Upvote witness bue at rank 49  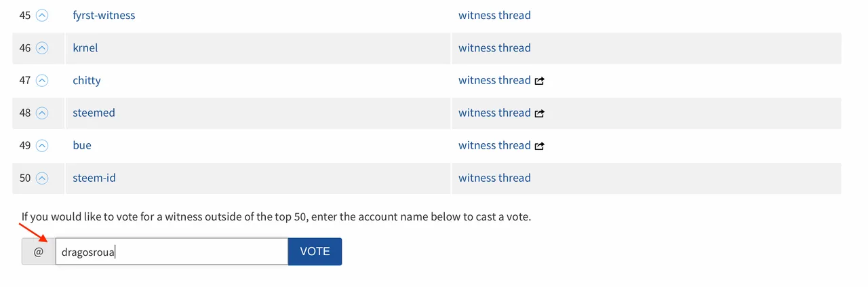point(42,145)
